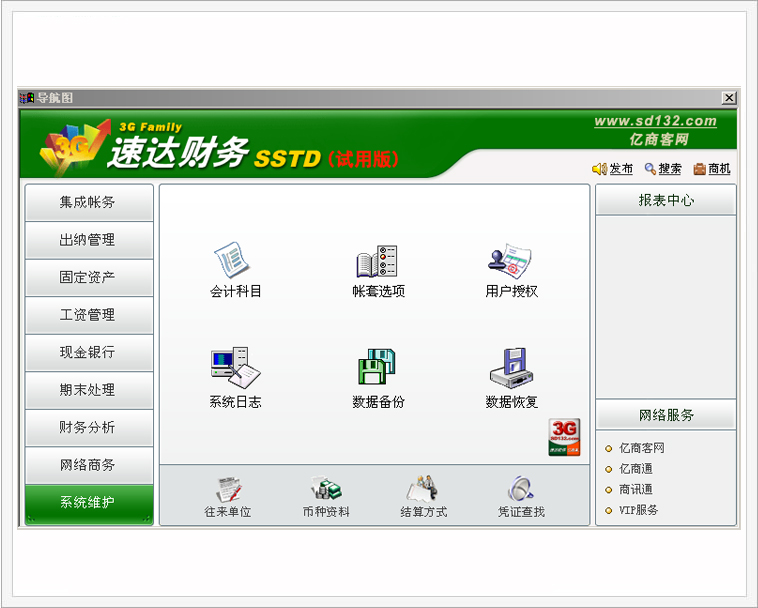Screen dimensions: 758x608
Task: Open the 亿商通 service link
Action: point(636,469)
